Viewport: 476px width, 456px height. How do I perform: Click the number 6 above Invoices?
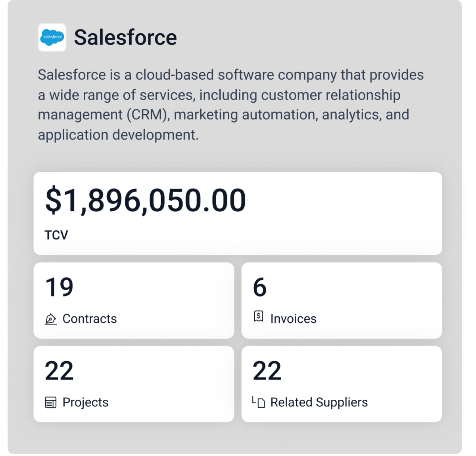coord(260,287)
